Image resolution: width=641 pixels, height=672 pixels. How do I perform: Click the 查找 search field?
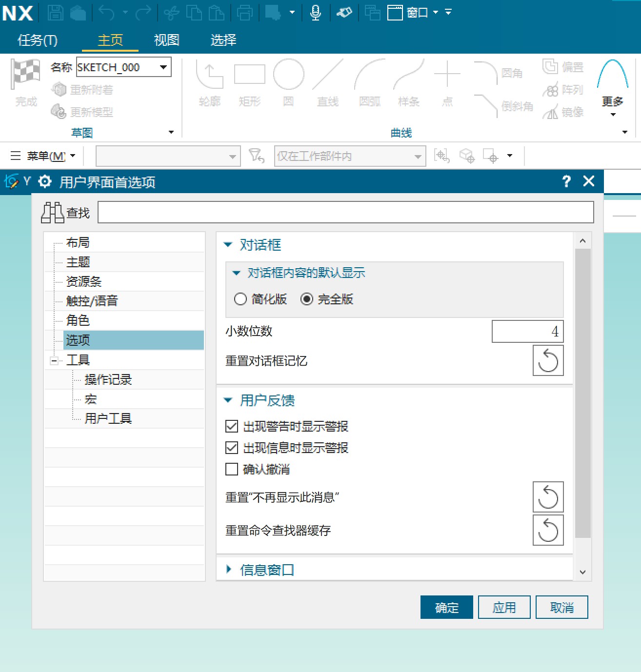pyautogui.click(x=346, y=213)
